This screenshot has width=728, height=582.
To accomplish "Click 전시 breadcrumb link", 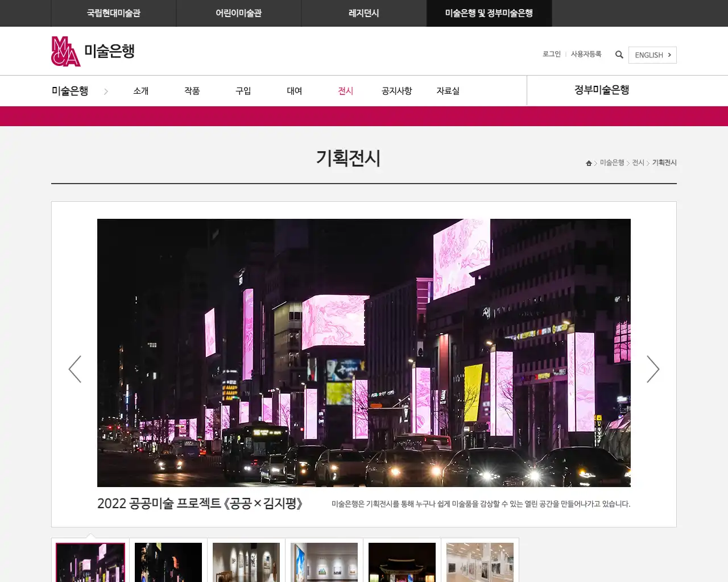I will click(638, 163).
